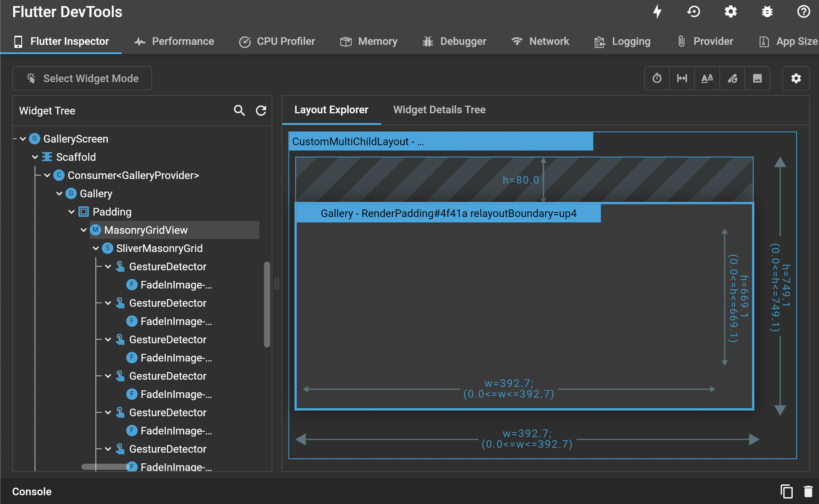The image size is (819, 504).
Task: Collapse the GalleryScreen tree node
Action: [x=22, y=138]
